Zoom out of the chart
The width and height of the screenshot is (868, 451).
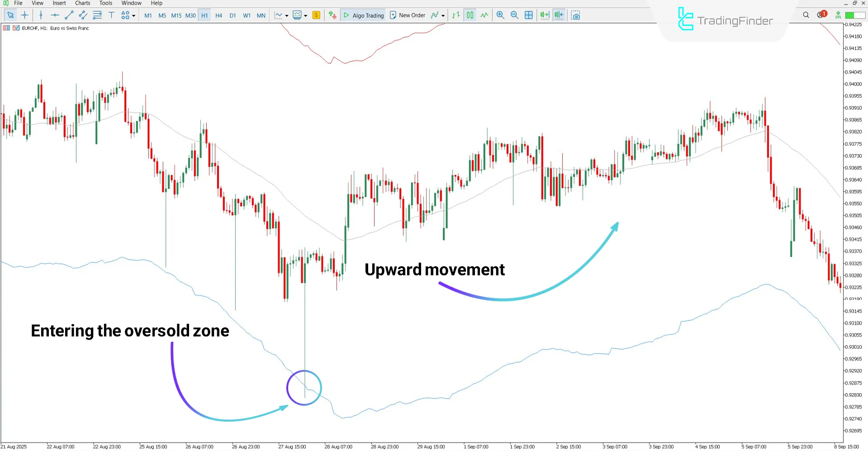pyautogui.click(x=514, y=15)
